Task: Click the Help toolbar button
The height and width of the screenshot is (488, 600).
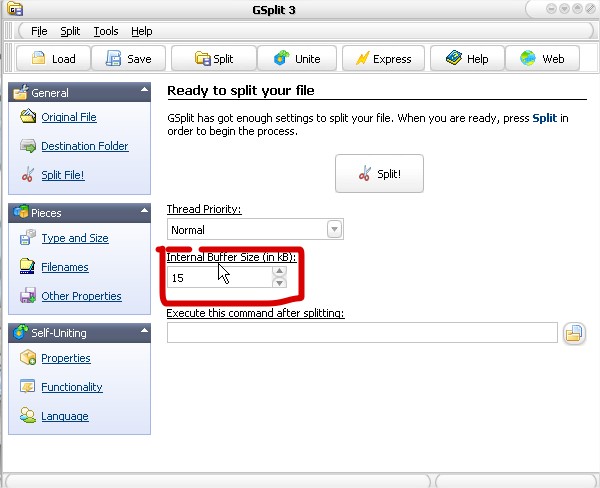Action: tap(467, 59)
